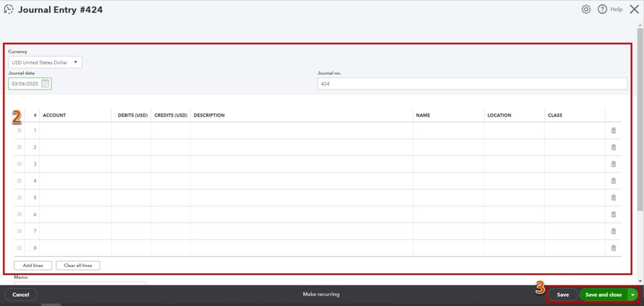Delete line 5 with trash icon
The height and width of the screenshot is (306, 644).
point(614,198)
